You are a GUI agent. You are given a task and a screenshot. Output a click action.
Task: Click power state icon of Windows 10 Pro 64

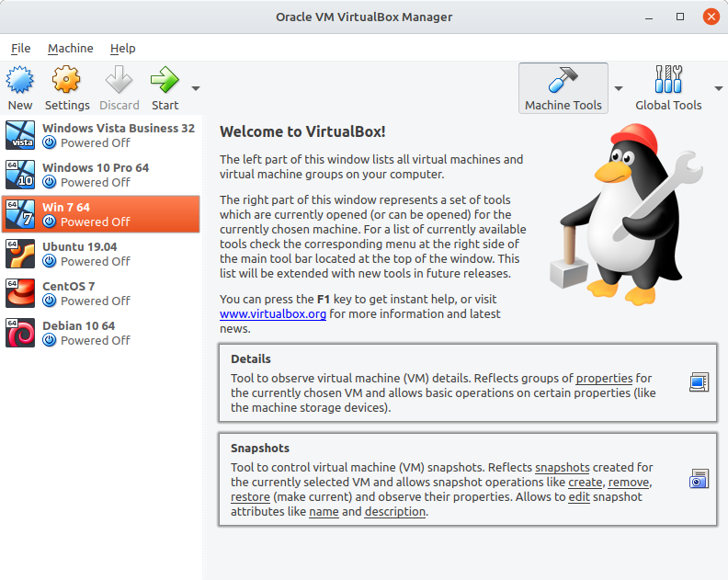pyautogui.click(x=50, y=182)
